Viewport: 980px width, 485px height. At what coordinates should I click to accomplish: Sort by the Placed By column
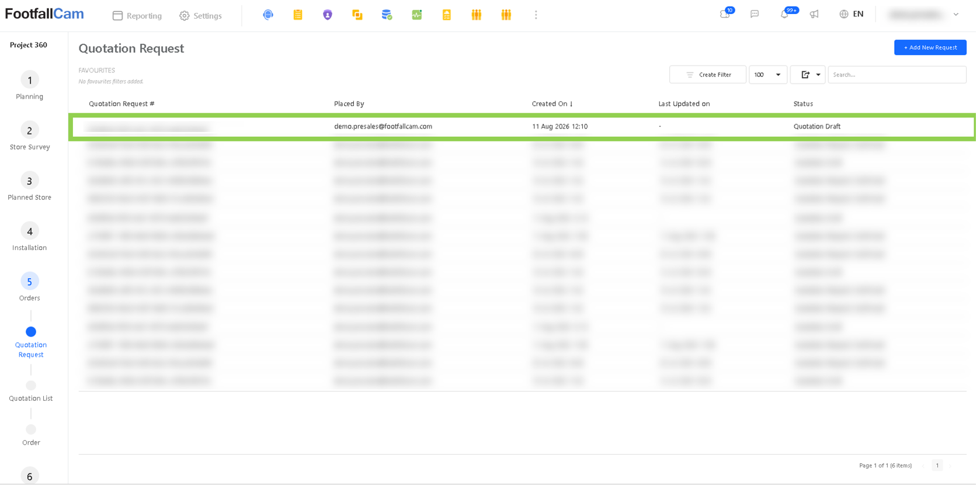(349, 104)
